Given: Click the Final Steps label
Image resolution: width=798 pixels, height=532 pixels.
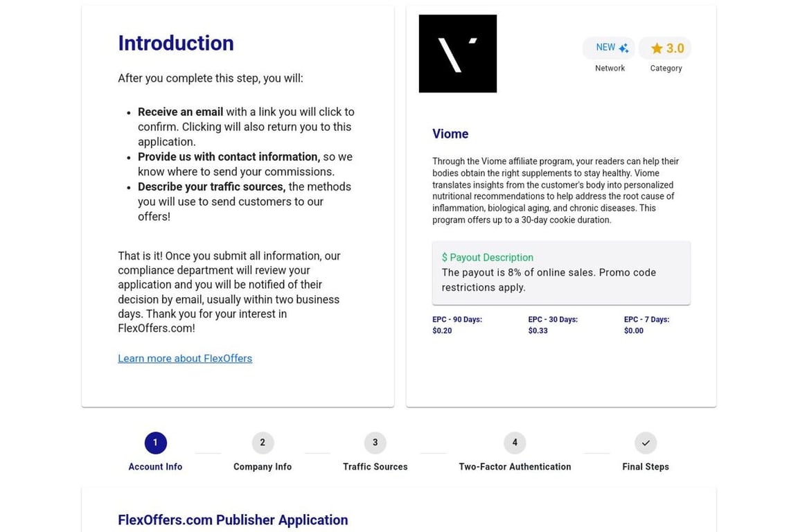Looking at the screenshot, I should (x=646, y=467).
